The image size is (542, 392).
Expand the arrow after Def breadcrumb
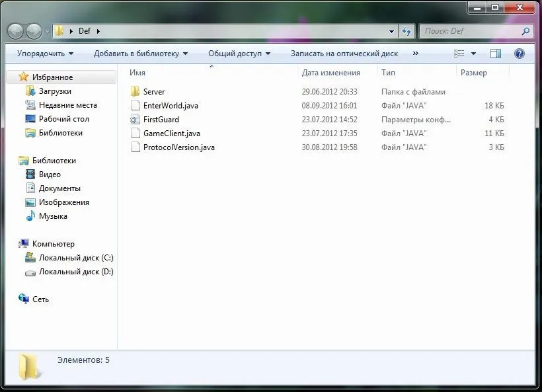pyautogui.click(x=98, y=31)
